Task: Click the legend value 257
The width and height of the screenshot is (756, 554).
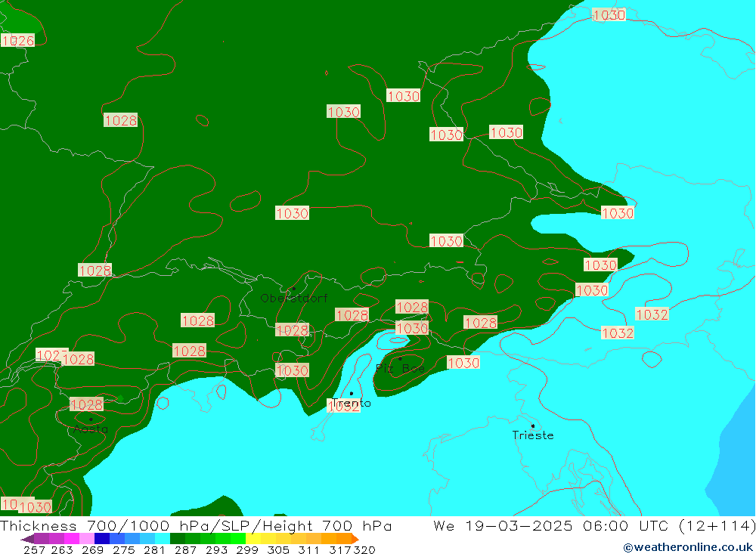Action: point(34,549)
